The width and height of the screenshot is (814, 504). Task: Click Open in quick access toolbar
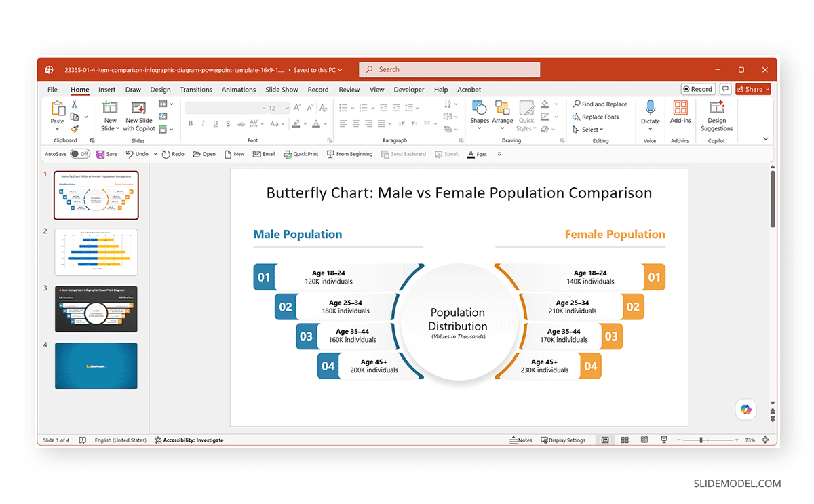tap(204, 154)
